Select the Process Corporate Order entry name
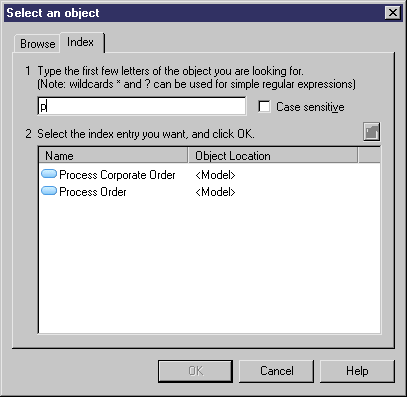This screenshot has height=397, width=407. click(117, 175)
